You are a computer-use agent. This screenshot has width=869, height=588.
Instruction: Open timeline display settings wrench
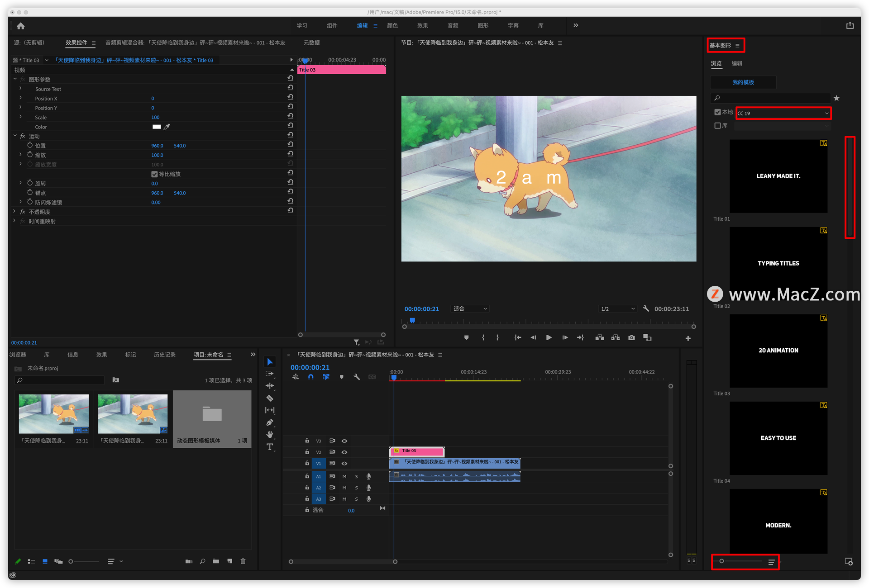[x=357, y=377]
